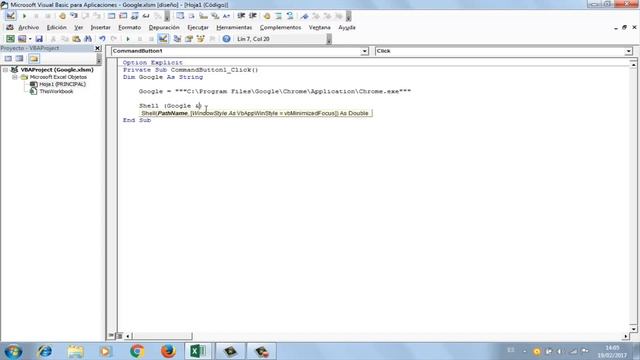Click the View Microsoft Excel icon

click(x=10, y=39)
